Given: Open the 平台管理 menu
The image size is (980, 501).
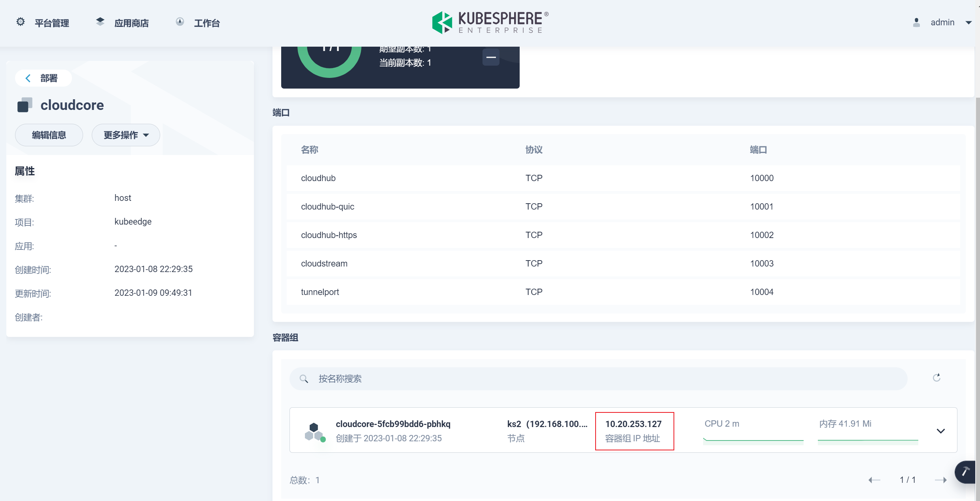Looking at the screenshot, I should (52, 23).
